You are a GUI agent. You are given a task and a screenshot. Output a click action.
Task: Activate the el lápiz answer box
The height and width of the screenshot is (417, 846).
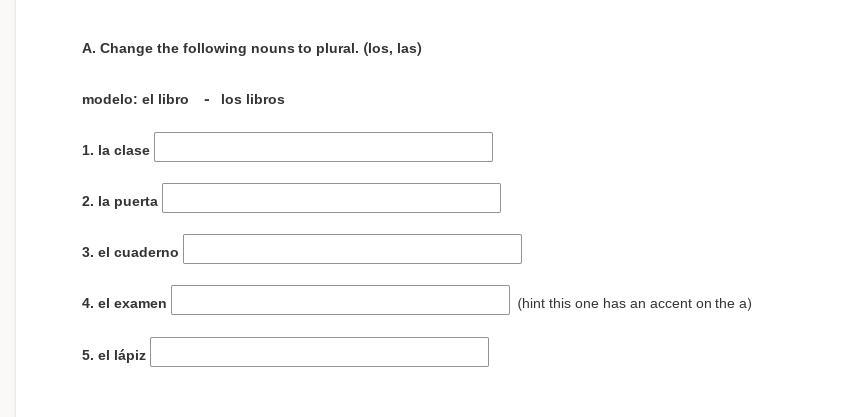click(319, 352)
